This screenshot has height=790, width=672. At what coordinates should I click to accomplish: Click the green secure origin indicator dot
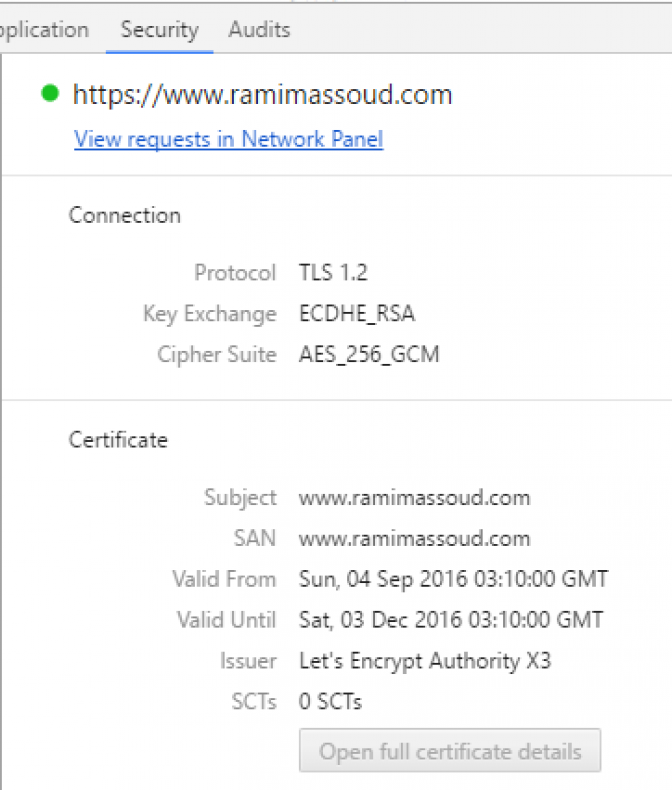[50, 93]
